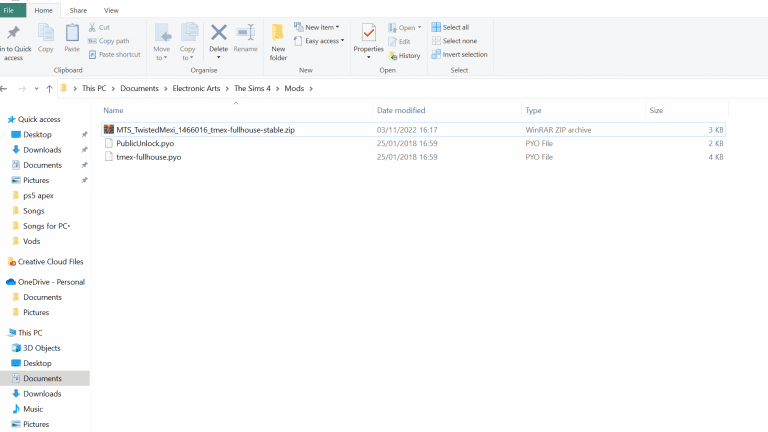Click Pin to Quick access icon
This screenshot has height=432, width=768.
click(12, 40)
